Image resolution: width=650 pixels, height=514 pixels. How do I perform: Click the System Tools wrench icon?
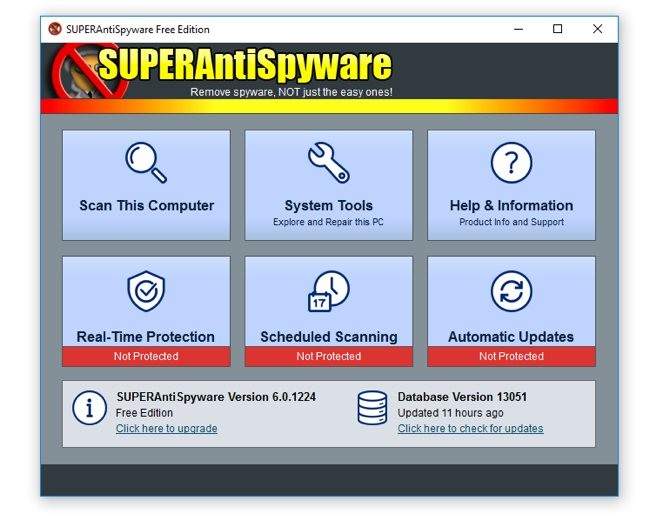coord(329,162)
